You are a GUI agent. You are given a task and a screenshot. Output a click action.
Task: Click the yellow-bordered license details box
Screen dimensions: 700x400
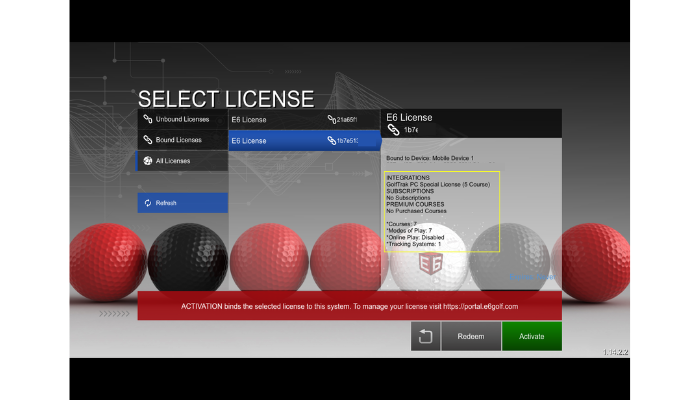pyautogui.click(x=442, y=210)
